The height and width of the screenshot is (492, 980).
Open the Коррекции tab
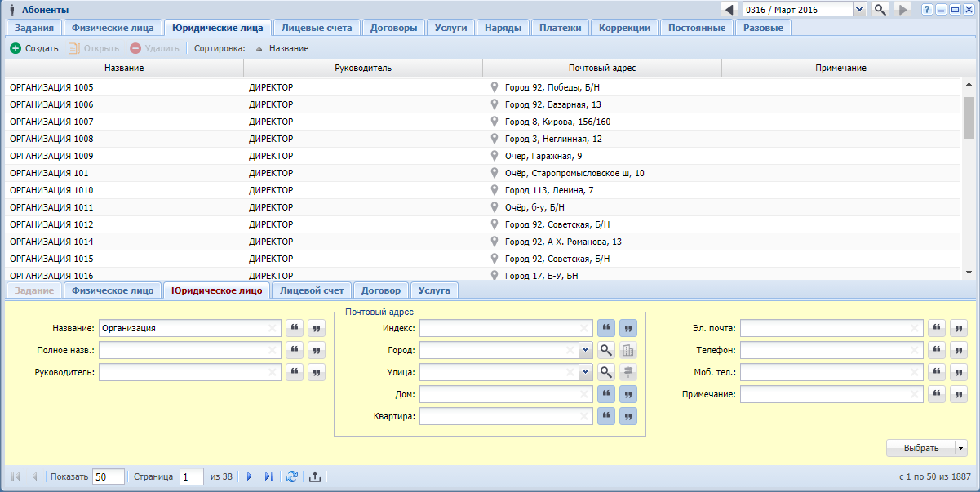tap(625, 28)
